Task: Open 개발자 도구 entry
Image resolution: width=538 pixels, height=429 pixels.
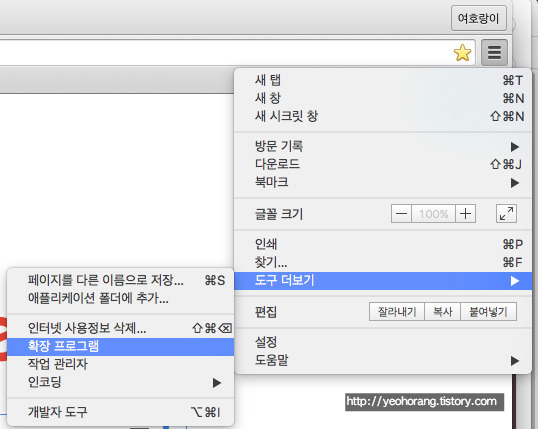Action: (120, 412)
